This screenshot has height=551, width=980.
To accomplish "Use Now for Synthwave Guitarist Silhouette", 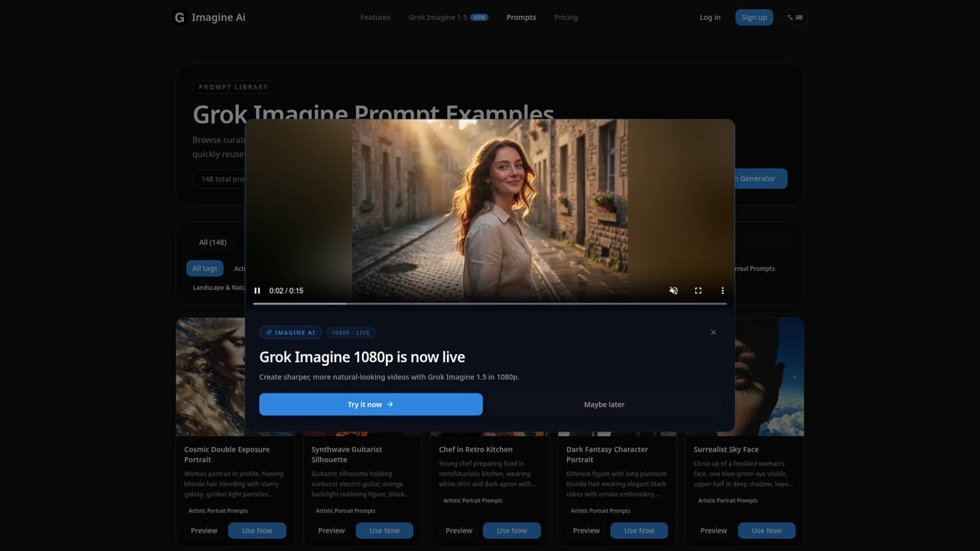I will click(x=384, y=530).
